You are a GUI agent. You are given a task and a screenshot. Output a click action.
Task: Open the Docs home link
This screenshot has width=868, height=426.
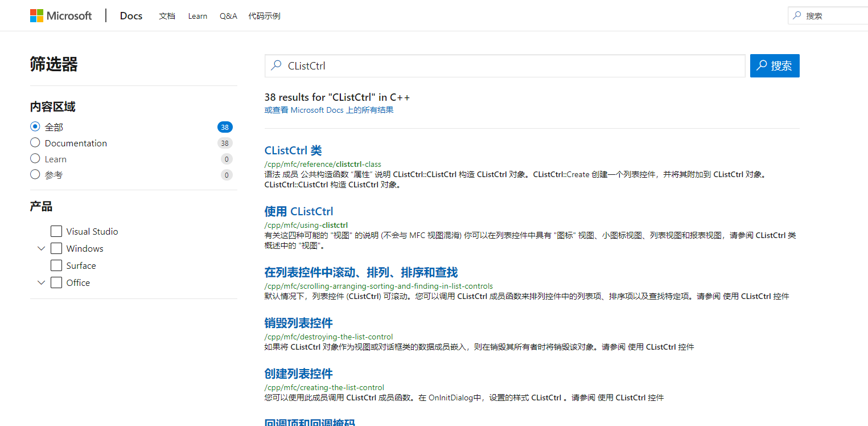click(x=131, y=15)
